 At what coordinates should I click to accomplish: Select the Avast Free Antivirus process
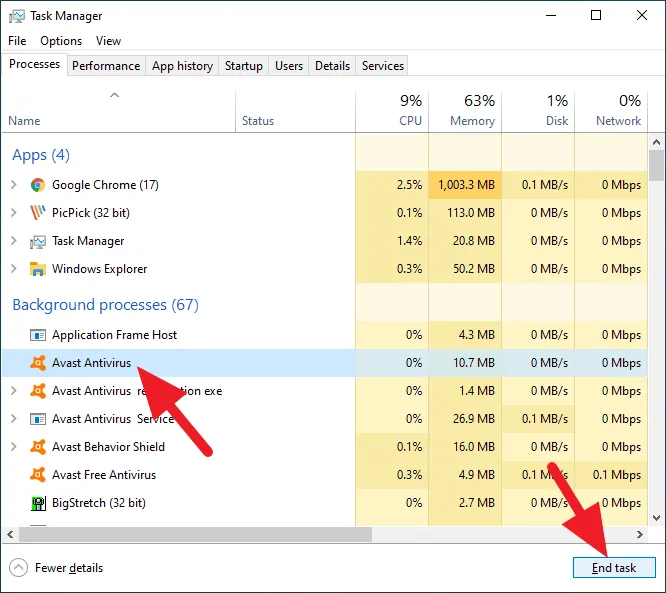click(x=325, y=474)
